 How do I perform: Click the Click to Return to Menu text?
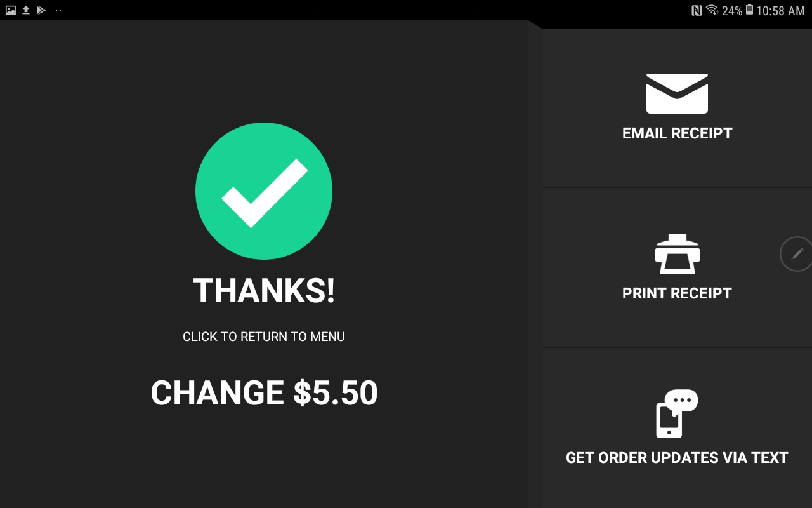pos(264,337)
